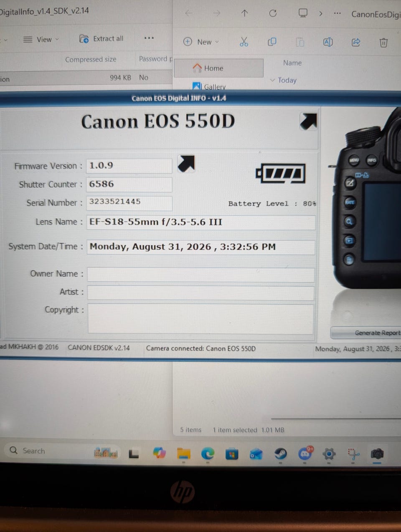The image size is (401, 532).
Task: Select Home in File Explorer navigation pane
Action: [218, 68]
